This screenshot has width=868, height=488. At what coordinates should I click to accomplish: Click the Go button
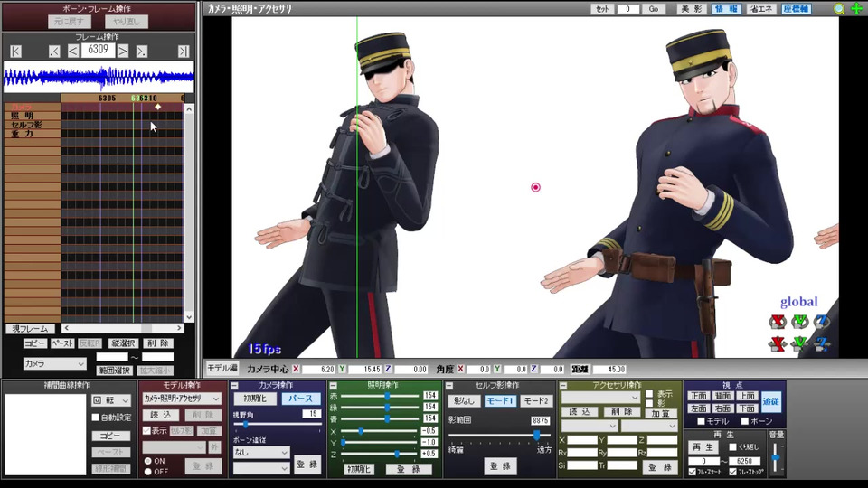tap(654, 9)
